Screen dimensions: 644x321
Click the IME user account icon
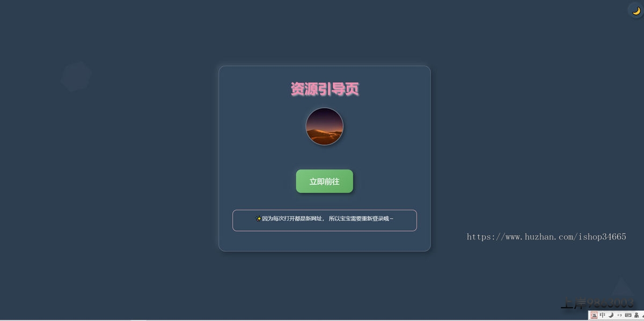coord(636,315)
